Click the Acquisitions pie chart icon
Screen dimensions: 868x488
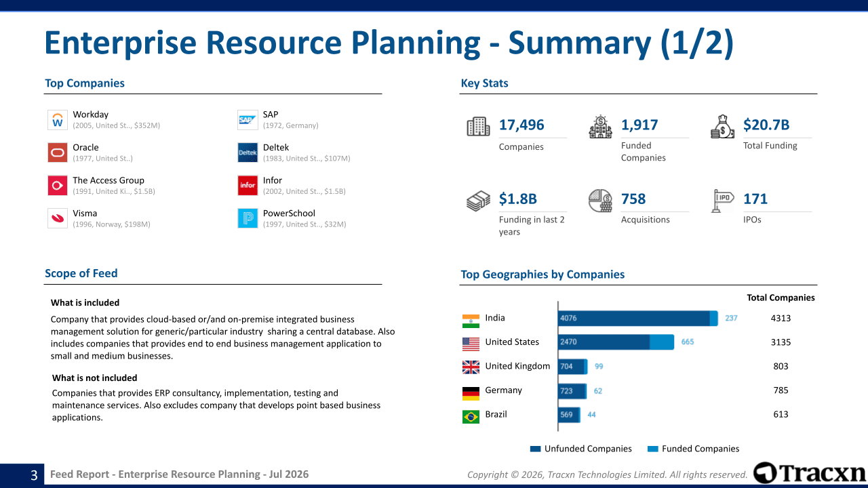pos(600,201)
